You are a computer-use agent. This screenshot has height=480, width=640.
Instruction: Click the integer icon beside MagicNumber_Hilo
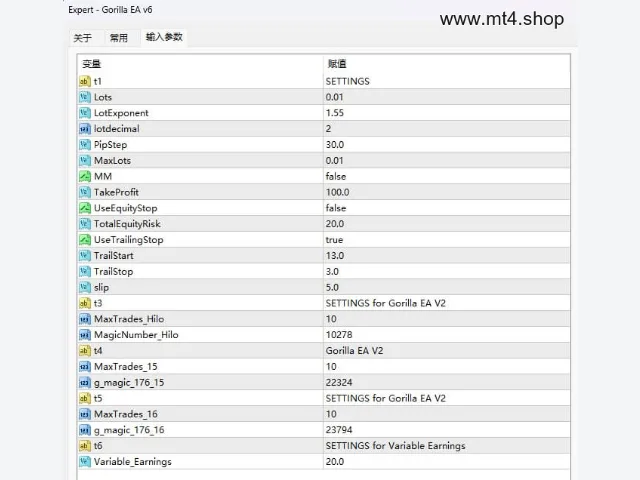[x=84, y=335]
